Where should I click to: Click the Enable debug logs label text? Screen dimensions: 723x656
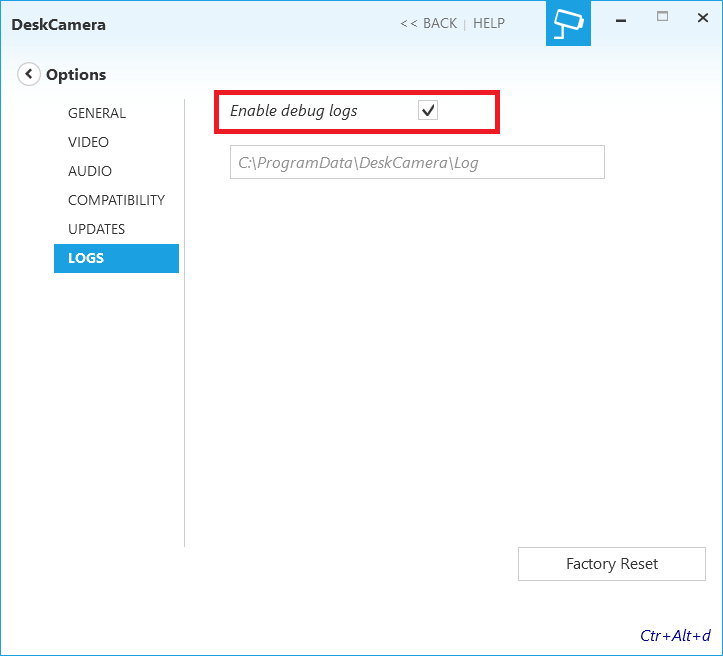[293, 111]
